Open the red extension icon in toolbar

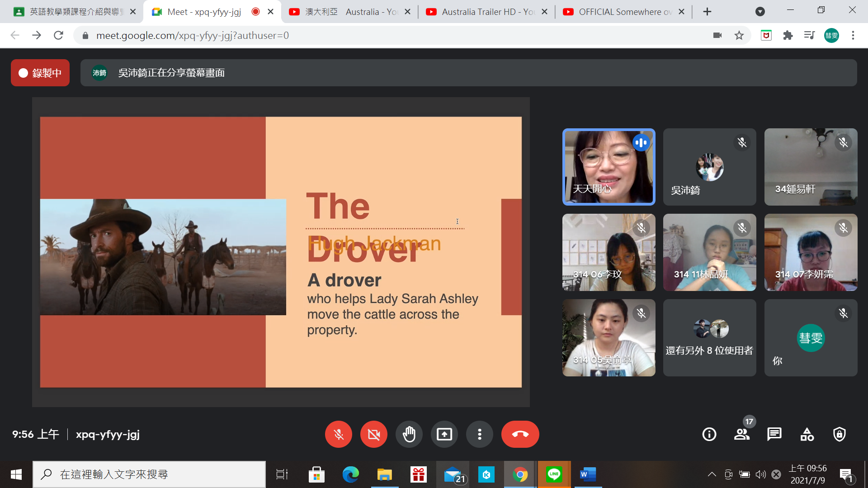766,35
